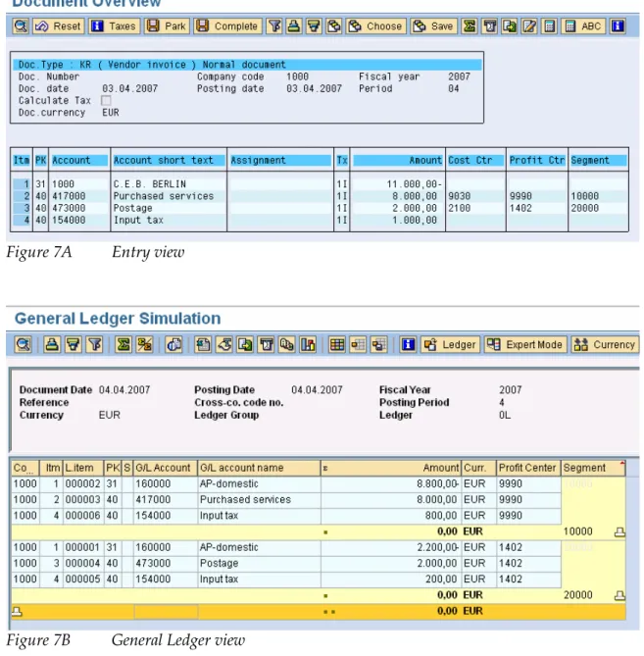The image size is (644, 656).
Task: Click the G/L account name column header
Action: click(259, 468)
